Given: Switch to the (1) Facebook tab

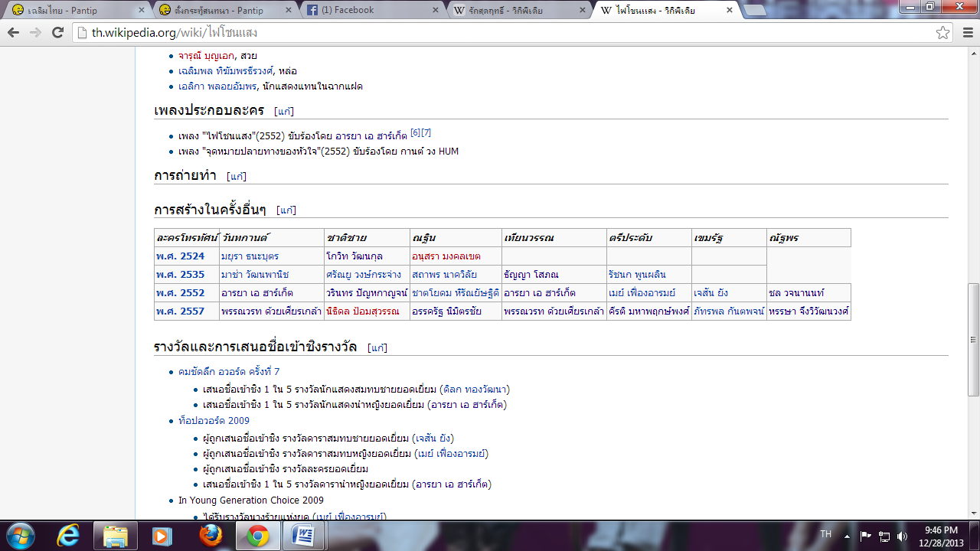Looking at the screenshot, I should pyautogui.click(x=369, y=11).
